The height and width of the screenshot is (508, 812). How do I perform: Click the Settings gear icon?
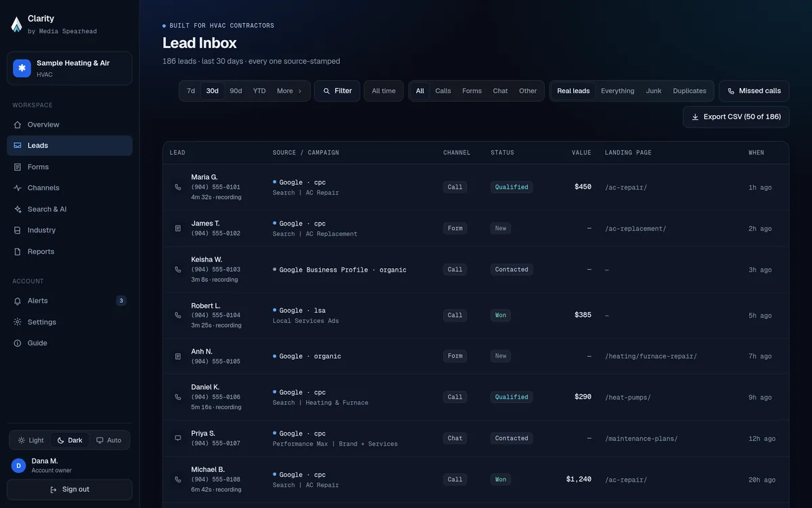(18, 322)
